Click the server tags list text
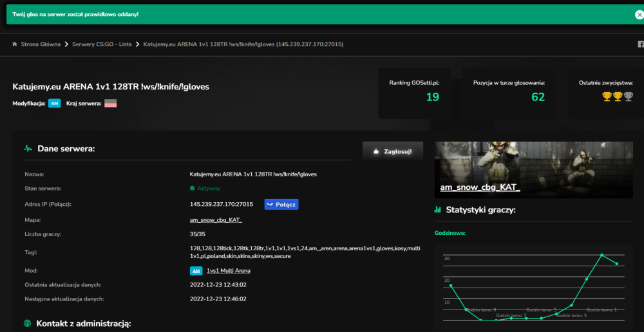The width and height of the screenshot is (644, 332). coord(305,252)
